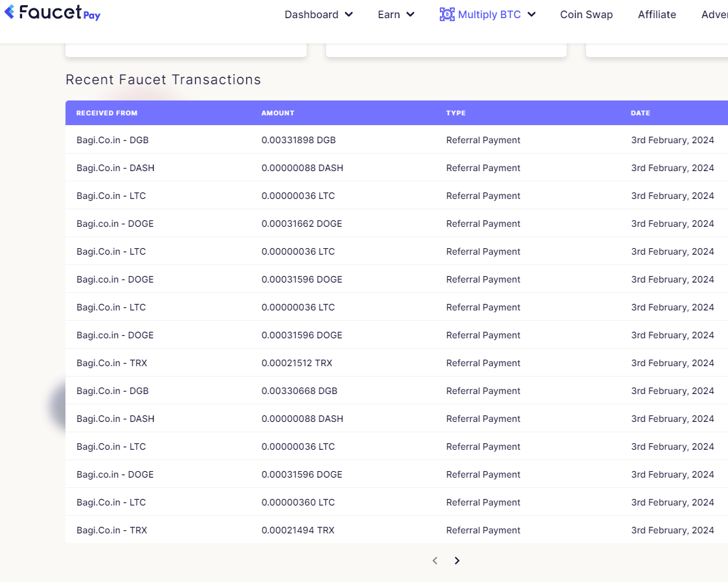
Task: Click the AMOUNT column header
Action: tap(277, 113)
